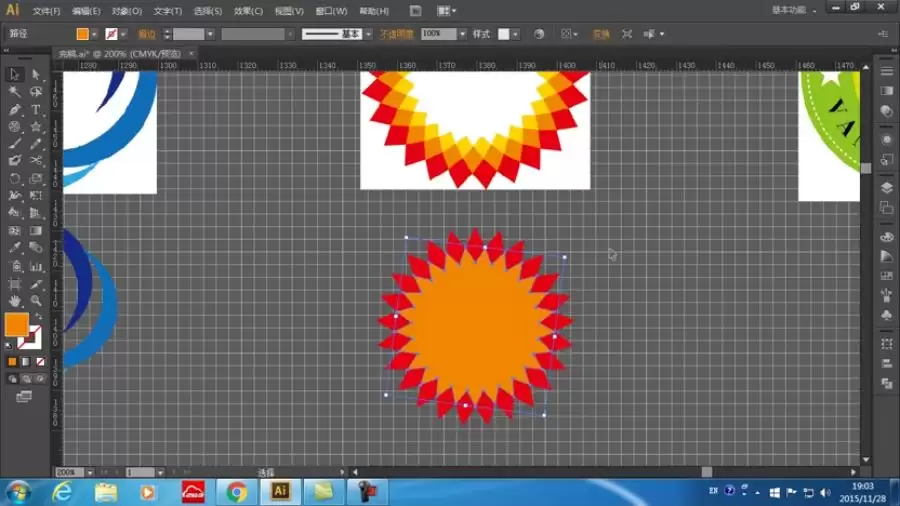This screenshot has width=900, height=506.
Task: Click the 不透明度 opacity link
Action: [396, 34]
